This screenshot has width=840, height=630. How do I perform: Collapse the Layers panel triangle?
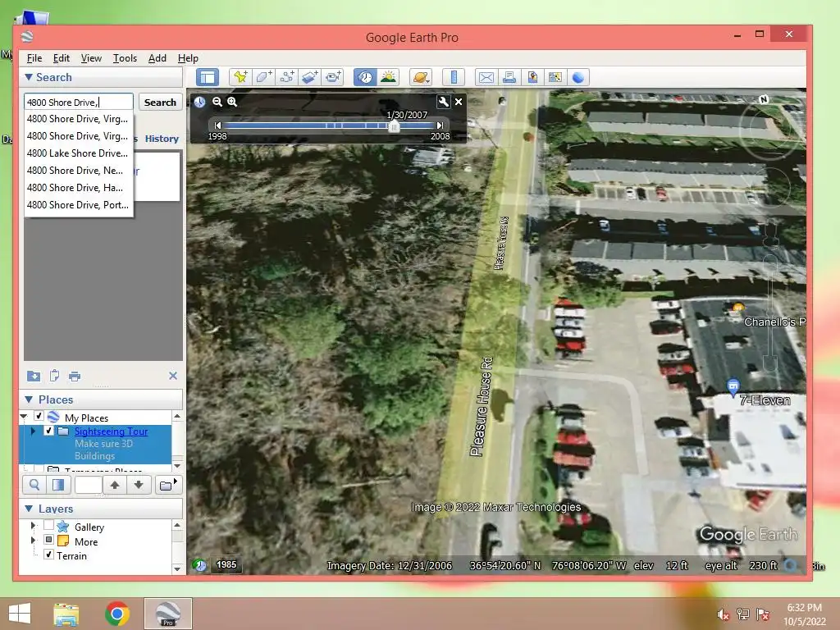(29, 509)
